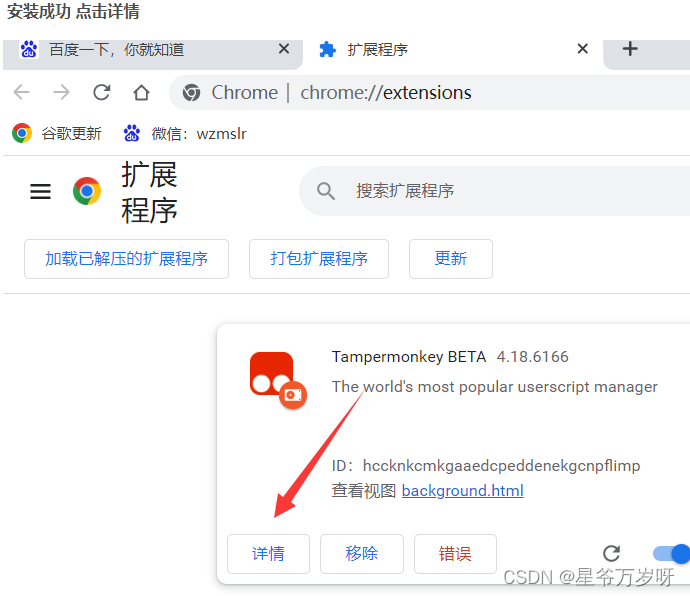690x596 pixels.
Task: Click the Tampermonkey BETA name text
Action: click(x=409, y=357)
